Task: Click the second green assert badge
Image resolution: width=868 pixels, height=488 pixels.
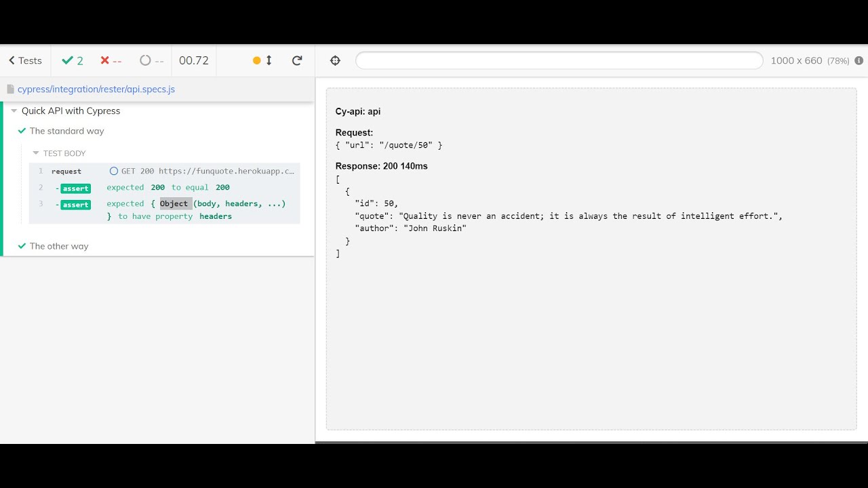Action: [x=75, y=205]
